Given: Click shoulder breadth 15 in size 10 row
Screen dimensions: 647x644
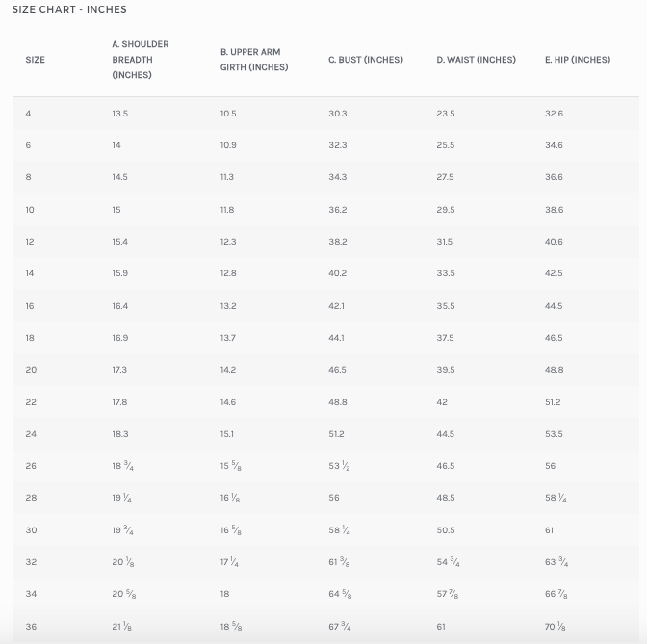Looking at the screenshot, I should click(x=116, y=210).
